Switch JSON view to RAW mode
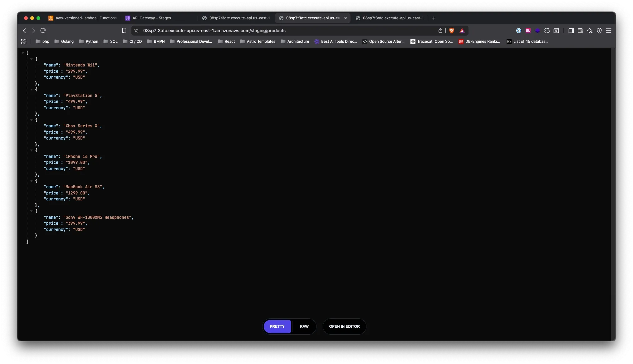 click(x=304, y=327)
